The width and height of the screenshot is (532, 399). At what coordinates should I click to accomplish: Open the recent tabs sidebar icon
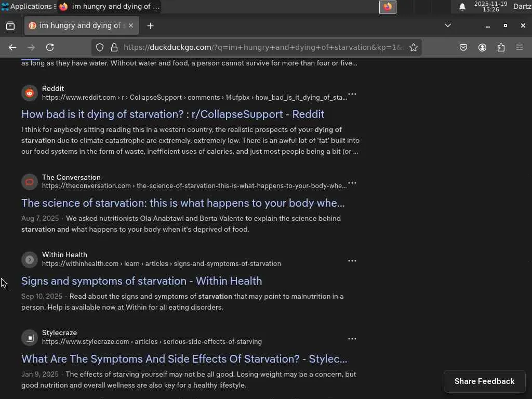[x=10, y=25]
